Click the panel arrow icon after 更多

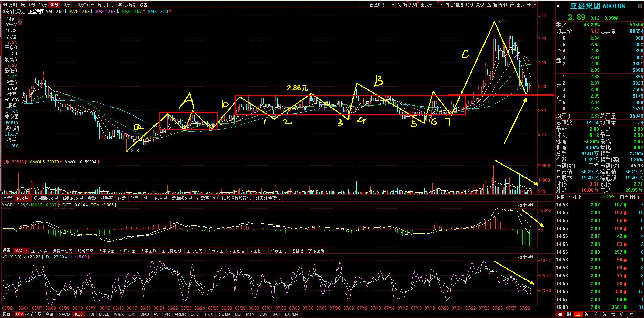click(x=529, y=5)
